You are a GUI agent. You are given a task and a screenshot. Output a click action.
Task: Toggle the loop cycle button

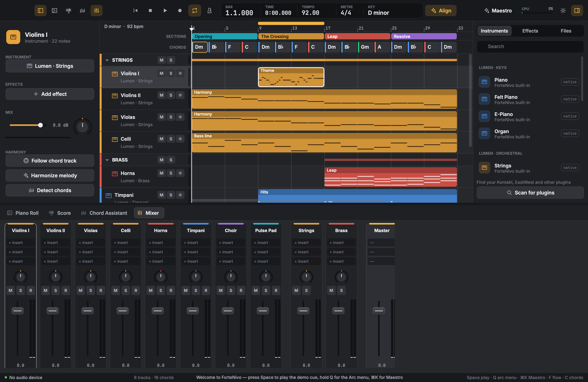coord(195,10)
